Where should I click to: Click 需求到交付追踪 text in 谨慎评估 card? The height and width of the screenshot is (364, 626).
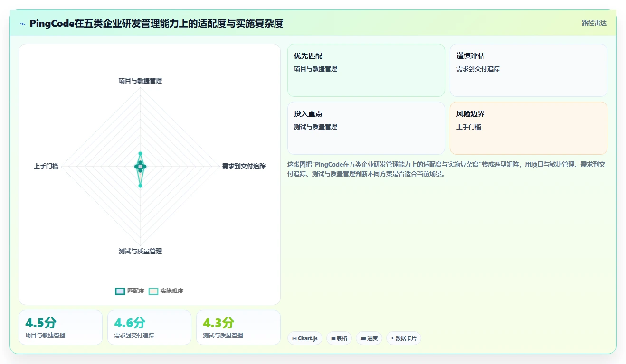pyautogui.click(x=478, y=69)
